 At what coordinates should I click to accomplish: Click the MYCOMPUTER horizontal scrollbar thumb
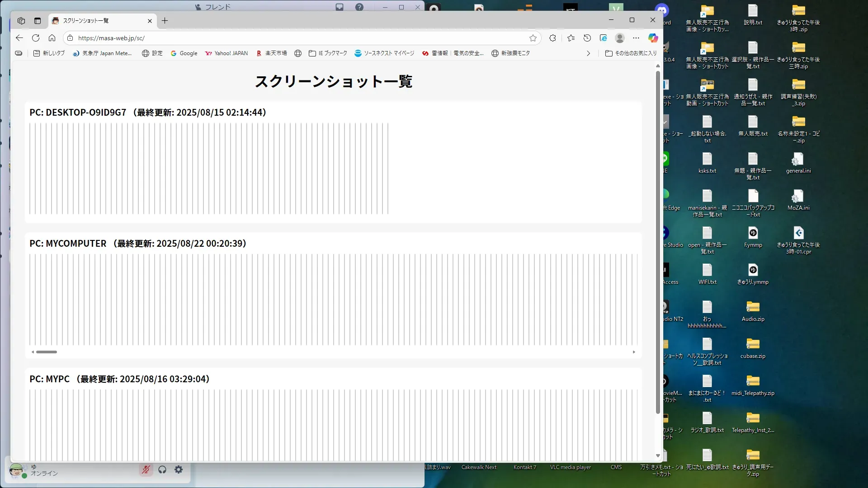(47, 352)
